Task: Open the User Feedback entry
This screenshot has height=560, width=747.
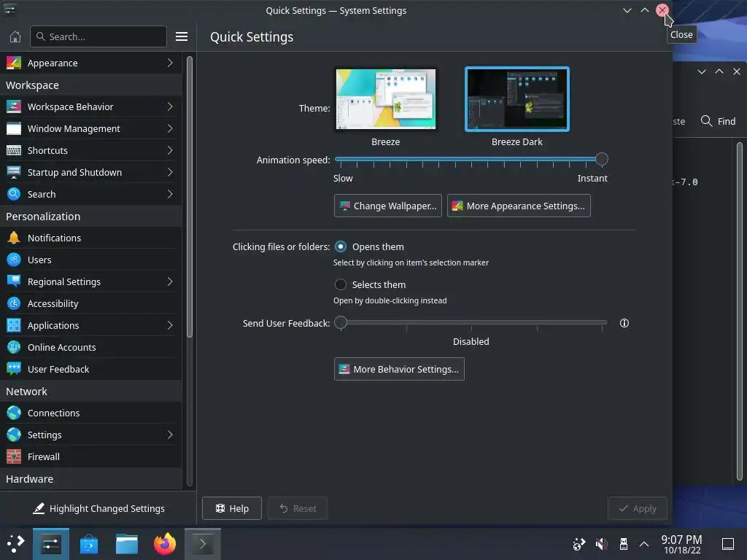Action: point(91,369)
